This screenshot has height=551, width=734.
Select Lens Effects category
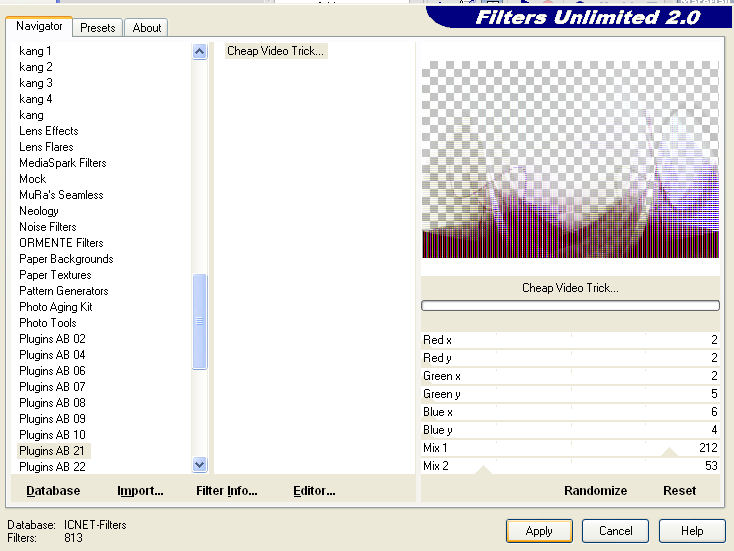click(x=49, y=131)
